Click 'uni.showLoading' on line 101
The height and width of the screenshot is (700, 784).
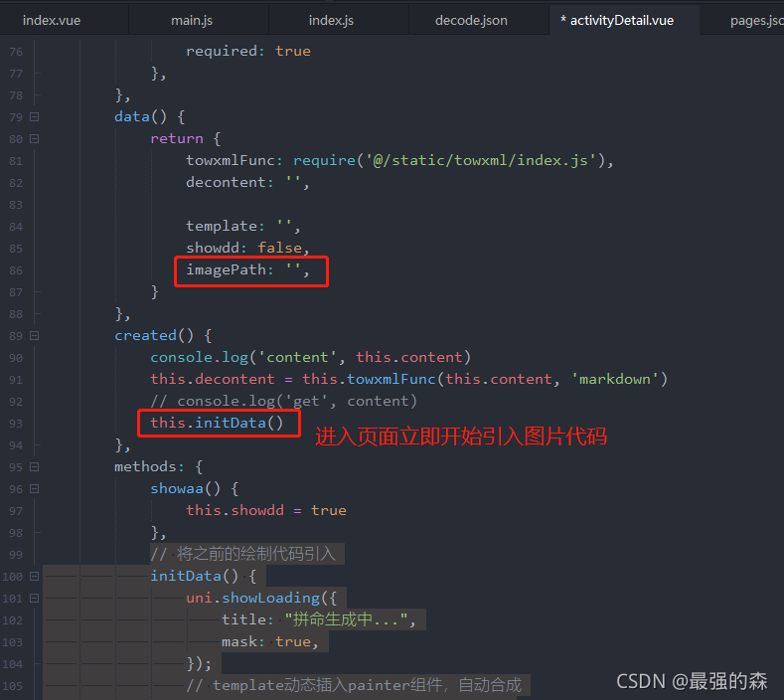point(252,598)
